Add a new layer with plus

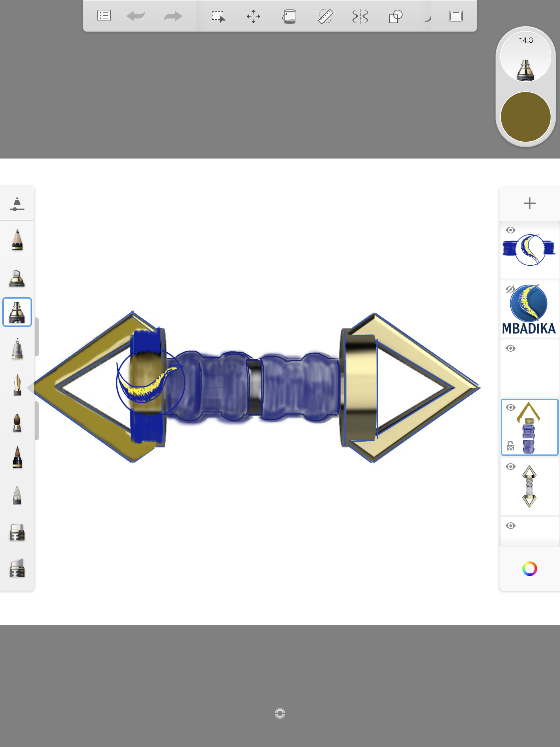(x=530, y=203)
